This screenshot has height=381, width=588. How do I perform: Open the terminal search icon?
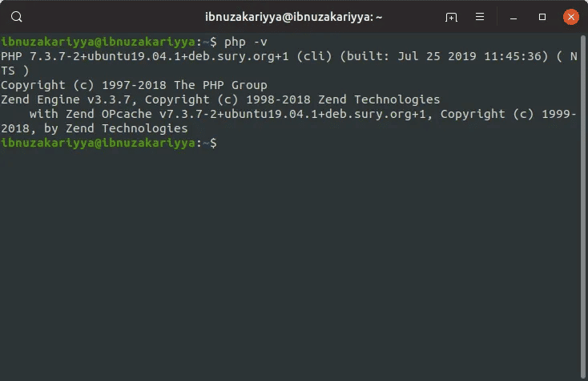click(17, 17)
